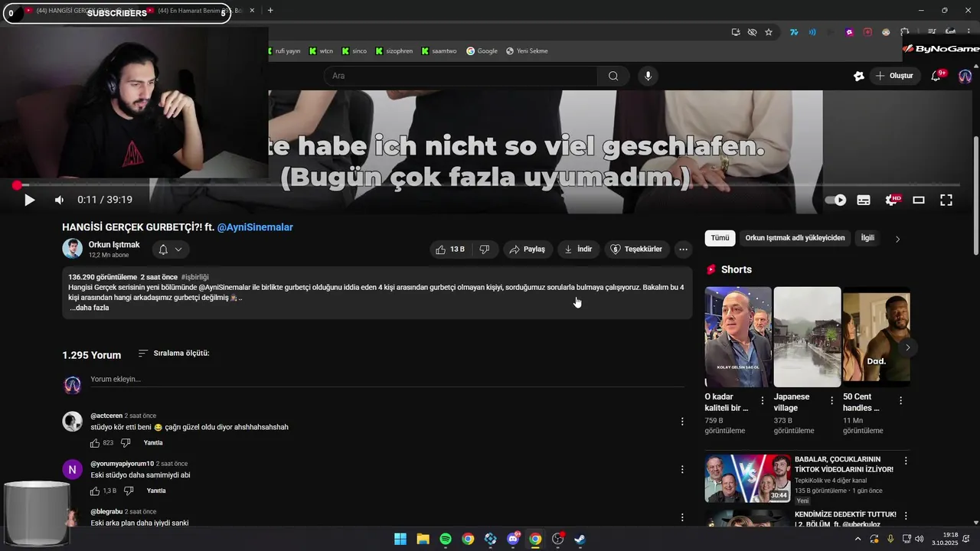Open Sıralama ölçütü sort dropdown
Screen dimensions: 980x551
(x=174, y=354)
